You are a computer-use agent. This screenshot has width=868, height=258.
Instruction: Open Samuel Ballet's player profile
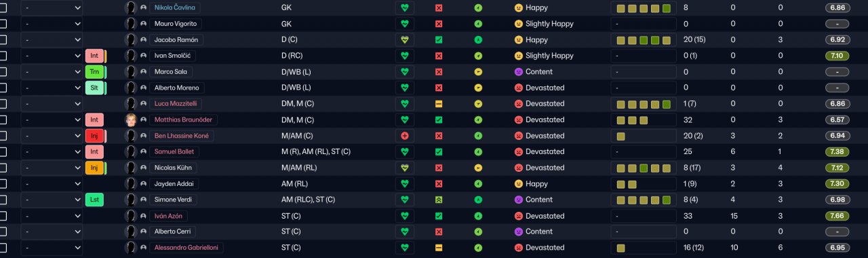click(x=174, y=152)
